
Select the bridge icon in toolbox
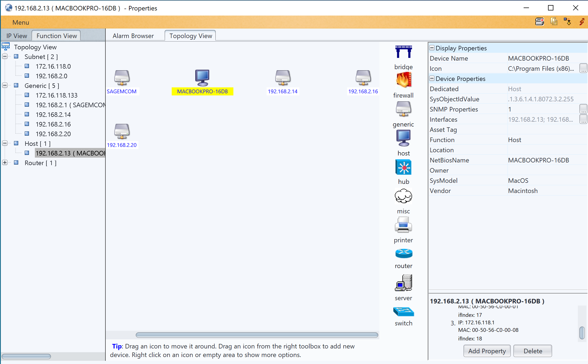click(403, 52)
